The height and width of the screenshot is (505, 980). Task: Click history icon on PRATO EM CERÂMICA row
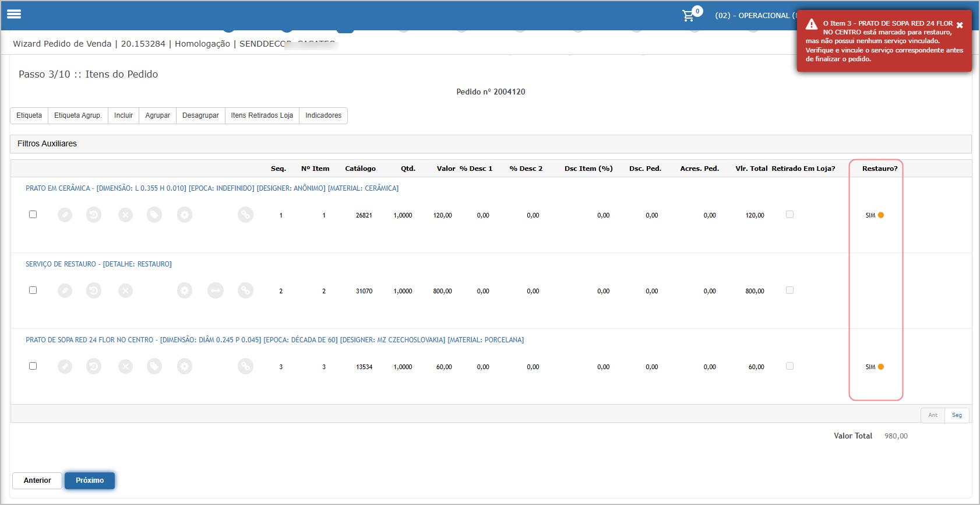pyautogui.click(x=94, y=215)
